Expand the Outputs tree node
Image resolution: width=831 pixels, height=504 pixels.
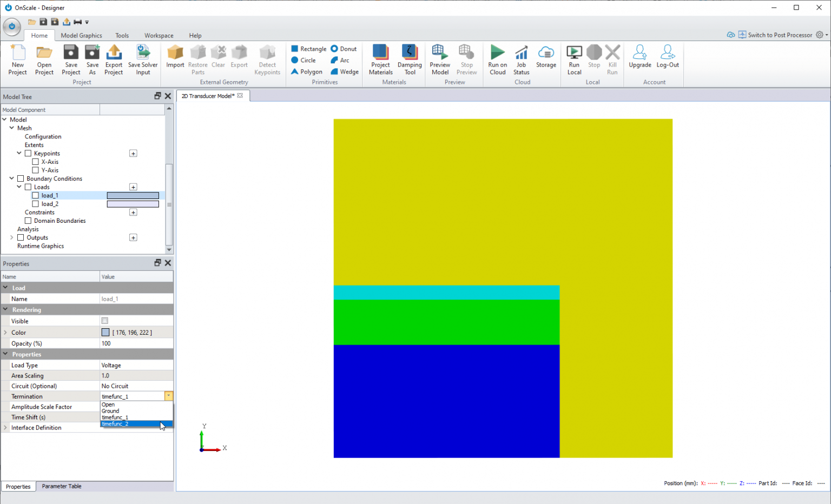[11, 237]
